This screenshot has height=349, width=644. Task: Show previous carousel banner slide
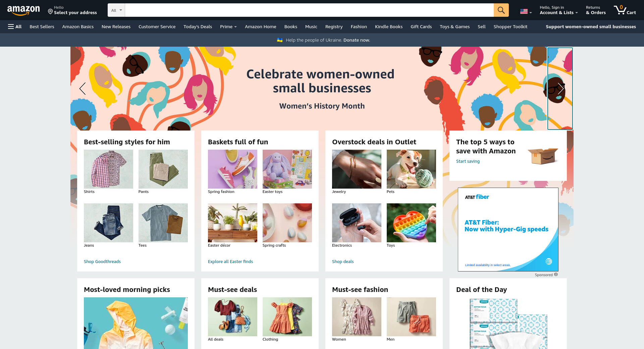click(x=83, y=89)
